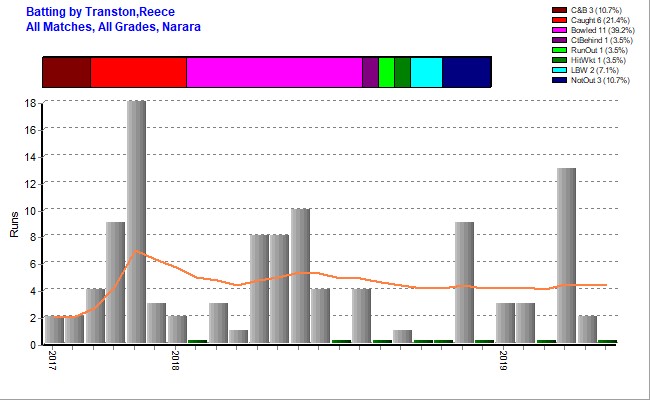Click the RunOut 1 bright green legend swatch
Screen dimensions: 650x400
(559, 50)
